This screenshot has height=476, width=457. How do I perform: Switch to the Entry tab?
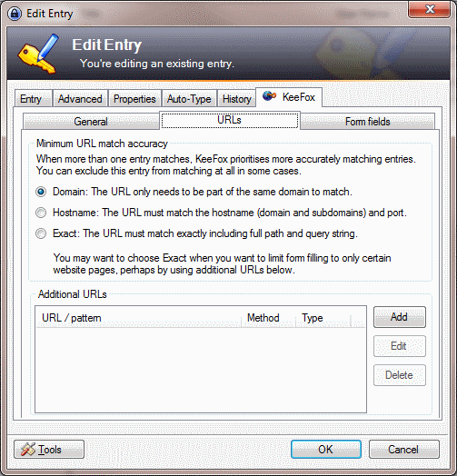coord(33,99)
